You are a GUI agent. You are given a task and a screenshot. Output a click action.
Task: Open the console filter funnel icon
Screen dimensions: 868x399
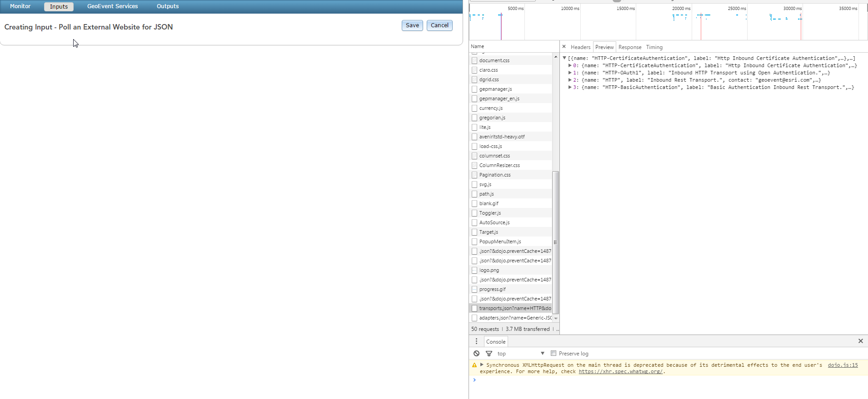pyautogui.click(x=489, y=353)
